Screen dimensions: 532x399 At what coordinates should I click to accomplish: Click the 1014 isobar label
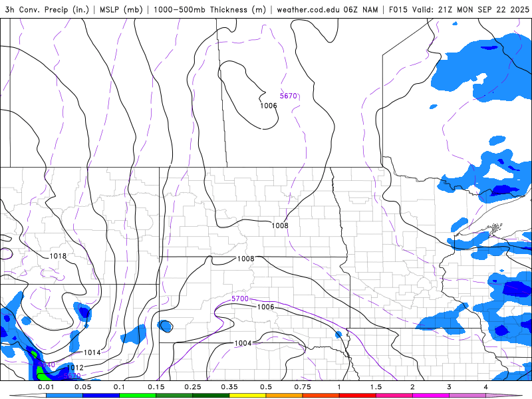click(92, 353)
